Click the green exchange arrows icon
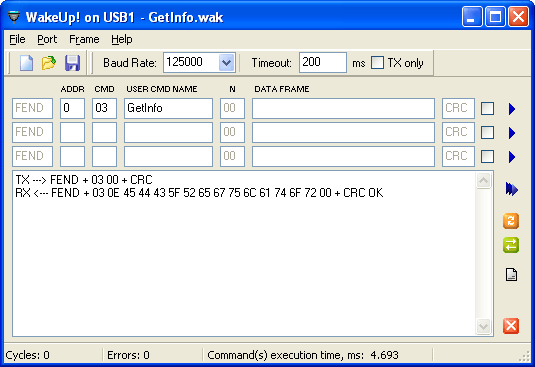The width and height of the screenshot is (535, 367). coord(511,245)
